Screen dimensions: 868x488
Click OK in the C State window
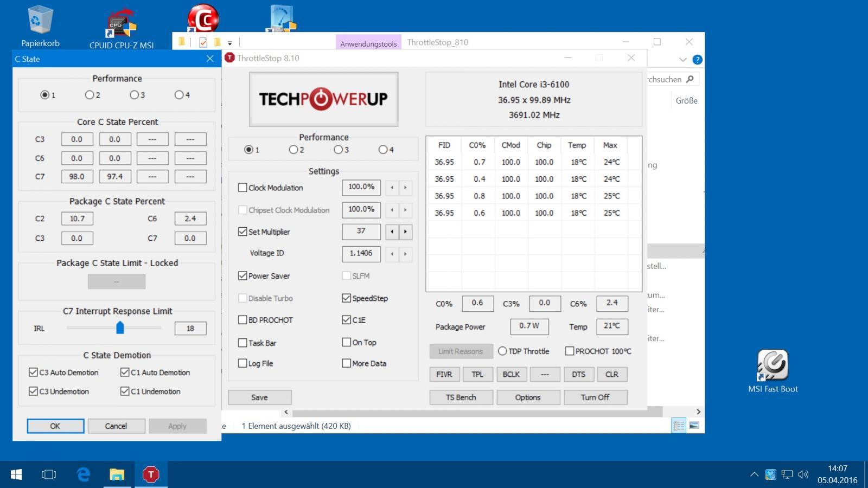pyautogui.click(x=55, y=426)
